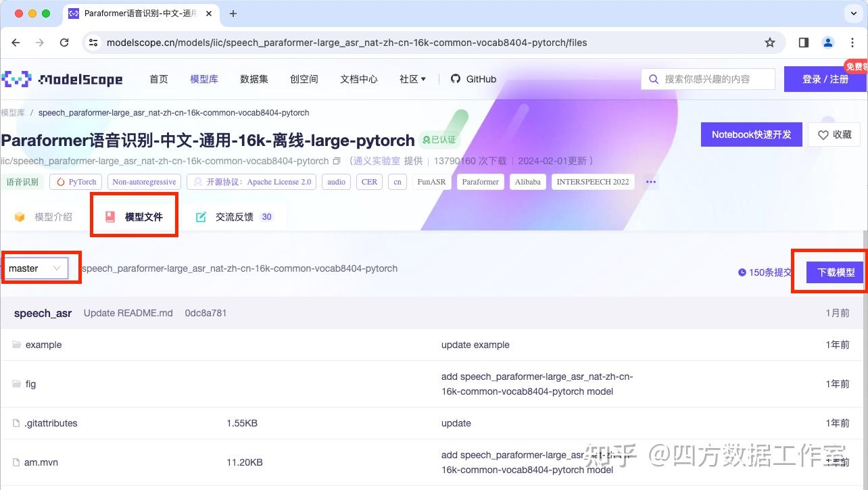The image size is (868, 490).
Task: Expand the 社区 dropdown menu
Action: pyautogui.click(x=412, y=78)
